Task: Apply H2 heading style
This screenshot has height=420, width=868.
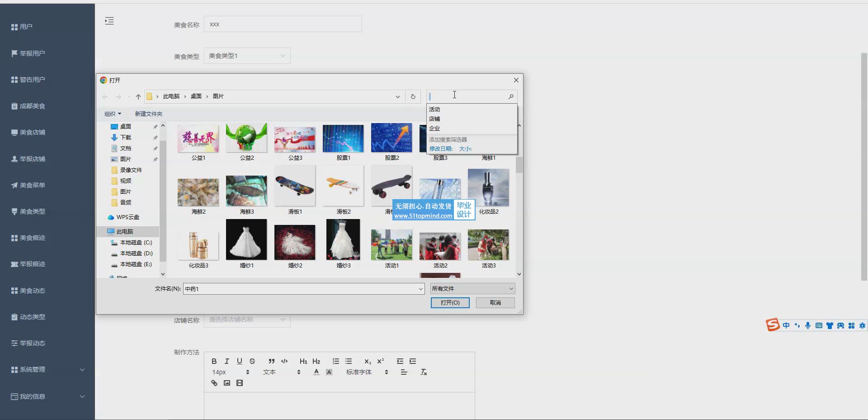Action: coord(316,361)
